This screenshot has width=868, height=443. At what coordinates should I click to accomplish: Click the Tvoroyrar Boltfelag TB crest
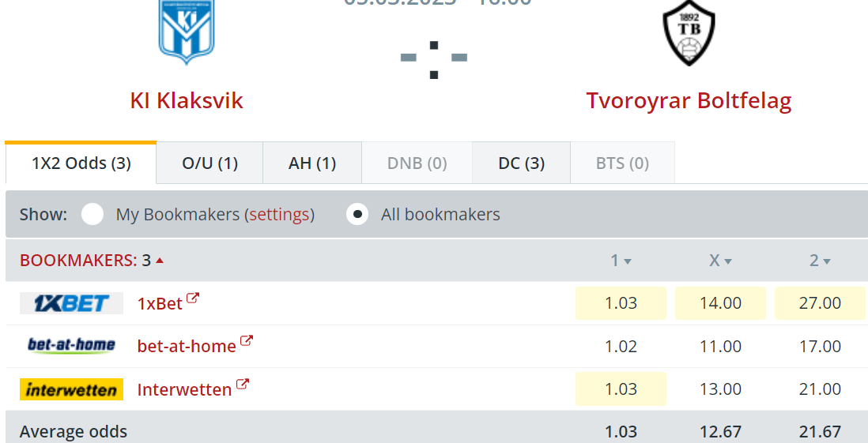689,32
